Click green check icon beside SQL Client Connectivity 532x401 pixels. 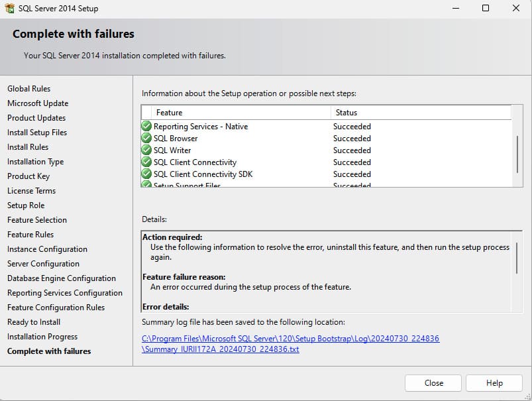(x=146, y=162)
